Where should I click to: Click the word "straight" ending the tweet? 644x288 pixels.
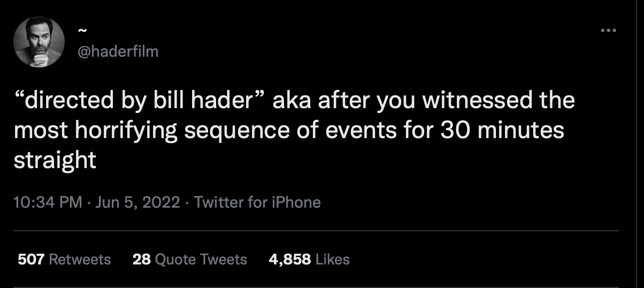[x=55, y=161]
